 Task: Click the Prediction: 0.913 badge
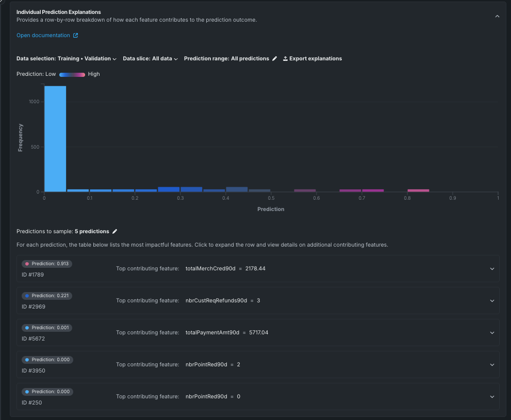pos(47,264)
